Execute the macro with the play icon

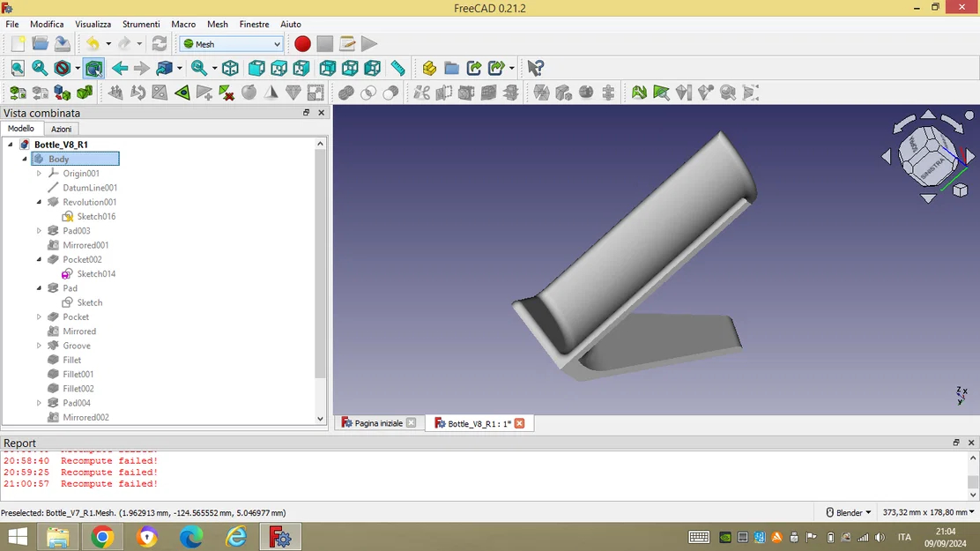[x=369, y=44]
